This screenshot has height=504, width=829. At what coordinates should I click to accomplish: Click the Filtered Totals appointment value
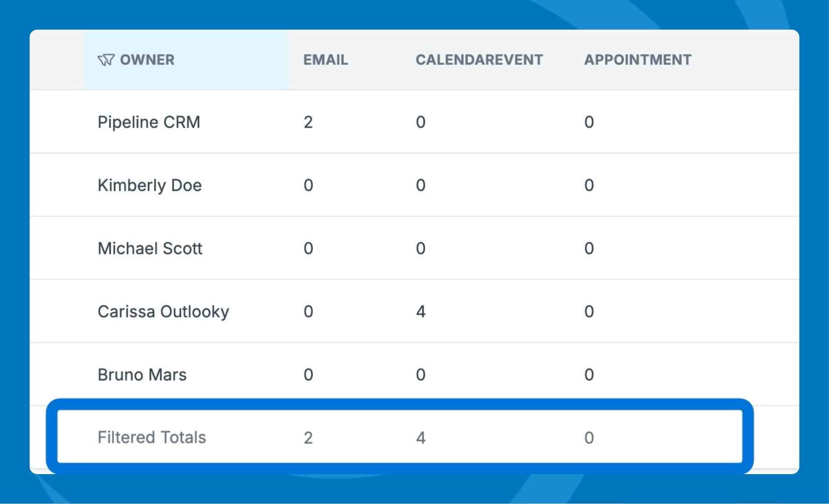coord(589,438)
